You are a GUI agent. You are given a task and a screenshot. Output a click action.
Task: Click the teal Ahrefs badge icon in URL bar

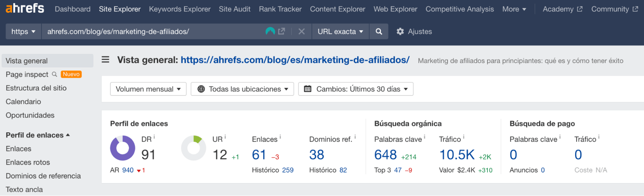click(x=270, y=31)
